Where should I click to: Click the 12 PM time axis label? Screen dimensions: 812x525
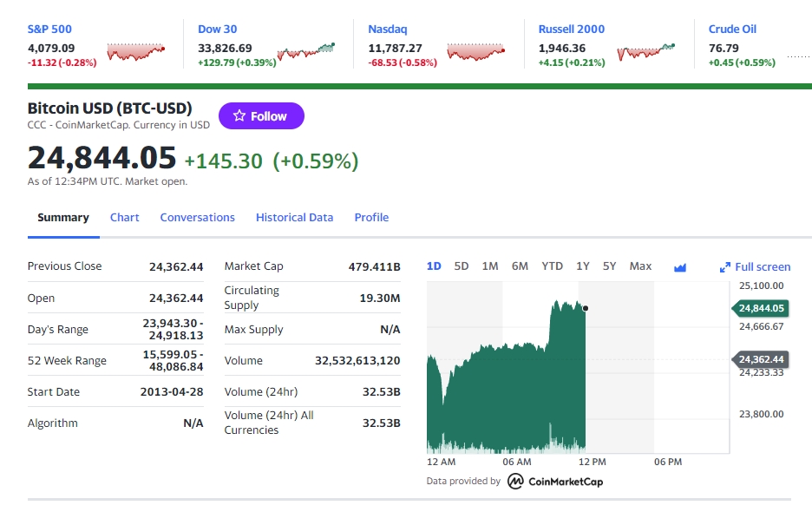click(x=592, y=462)
